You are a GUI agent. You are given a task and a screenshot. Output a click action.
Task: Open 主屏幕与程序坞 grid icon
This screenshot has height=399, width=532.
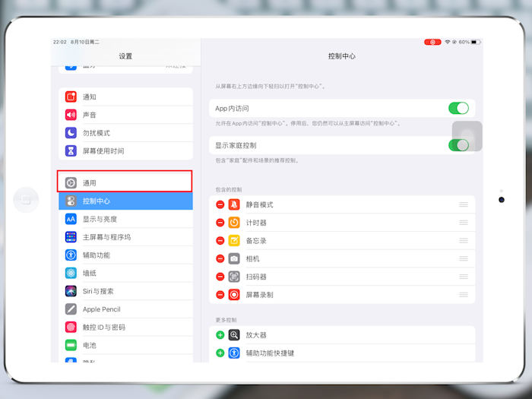[71, 237]
